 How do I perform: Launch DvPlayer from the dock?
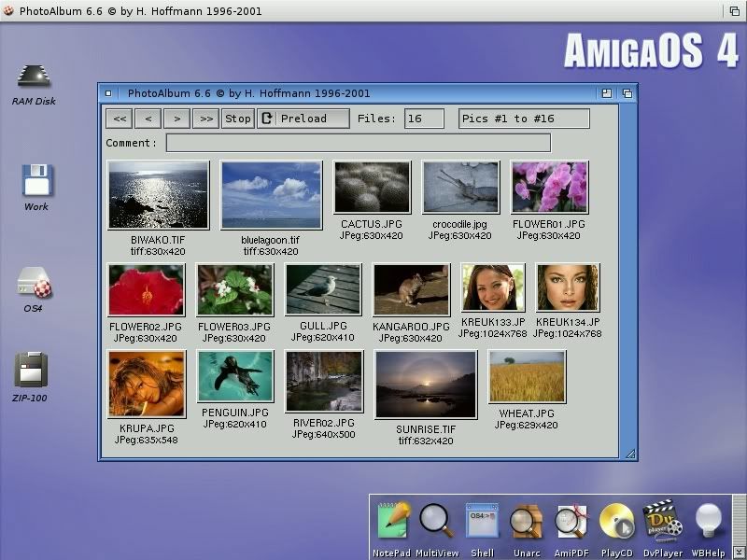point(662,522)
